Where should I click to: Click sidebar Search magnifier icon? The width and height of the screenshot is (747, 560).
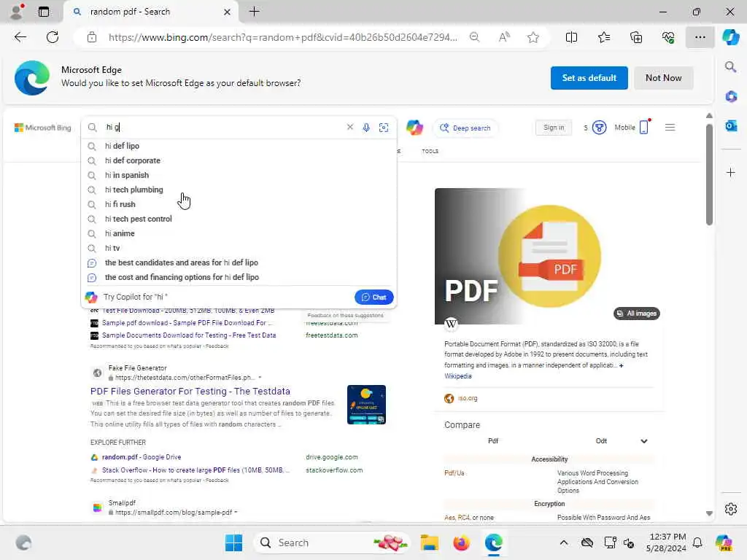tap(731, 67)
